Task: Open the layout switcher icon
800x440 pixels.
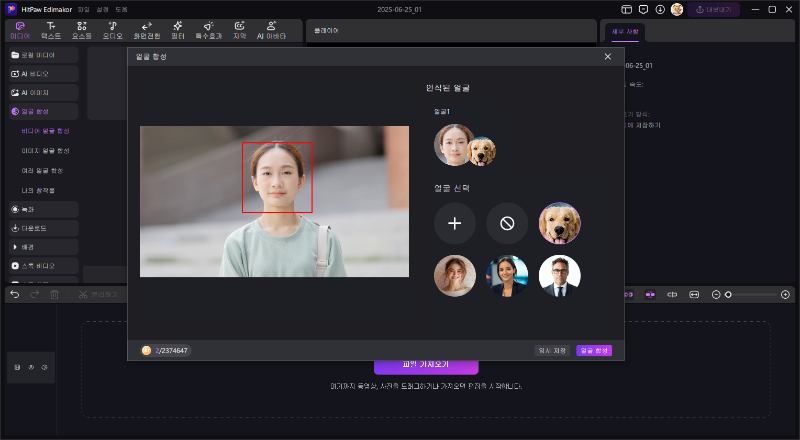Action: [x=627, y=10]
